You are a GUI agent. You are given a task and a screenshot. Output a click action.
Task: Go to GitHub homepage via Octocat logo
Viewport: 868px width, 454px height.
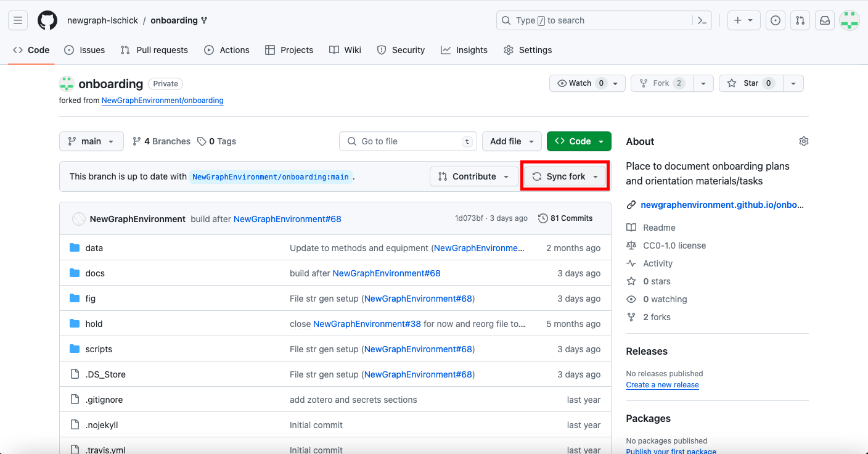click(47, 20)
